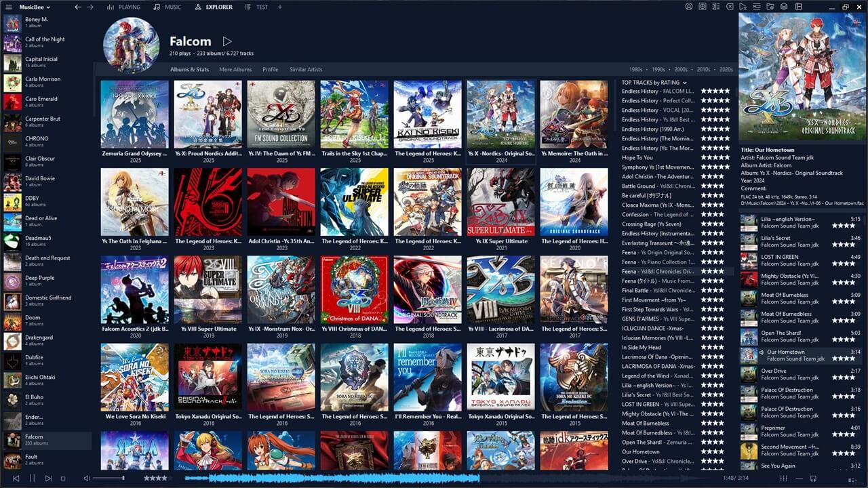Image resolution: width=868 pixels, height=488 pixels.
Task: Filter albums by the 1990s decade
Action: pos(658,69)
